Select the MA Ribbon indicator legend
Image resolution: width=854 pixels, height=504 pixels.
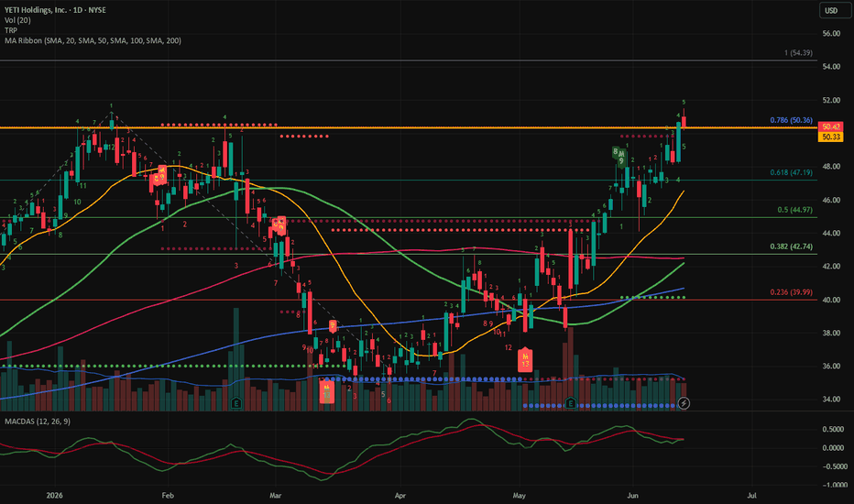tap(93, 41)
